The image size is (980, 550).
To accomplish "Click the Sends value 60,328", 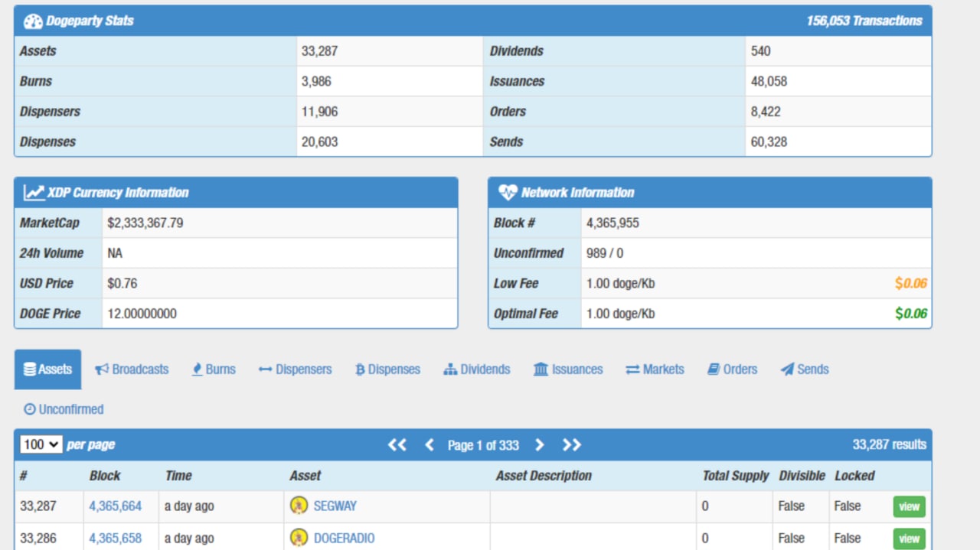I will pos(769,142).
